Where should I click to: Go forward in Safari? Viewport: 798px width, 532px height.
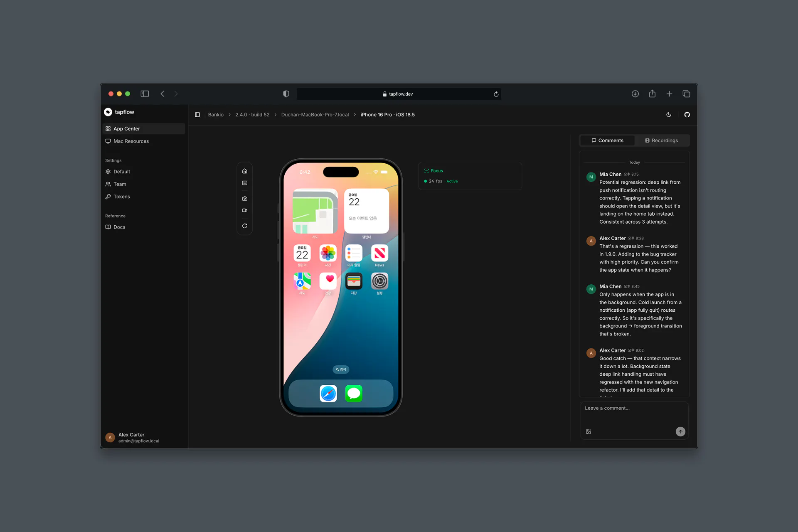[x=176, y=94]
